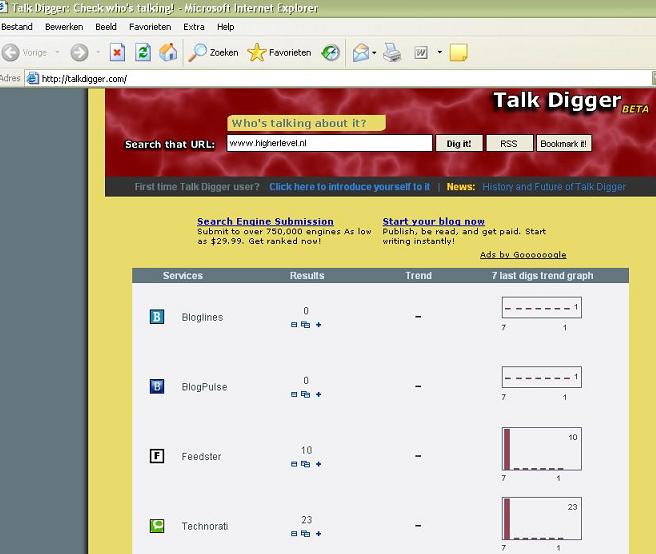Go to the Home page icon
This screenshot has width=656, height=554.
point(168,53)
